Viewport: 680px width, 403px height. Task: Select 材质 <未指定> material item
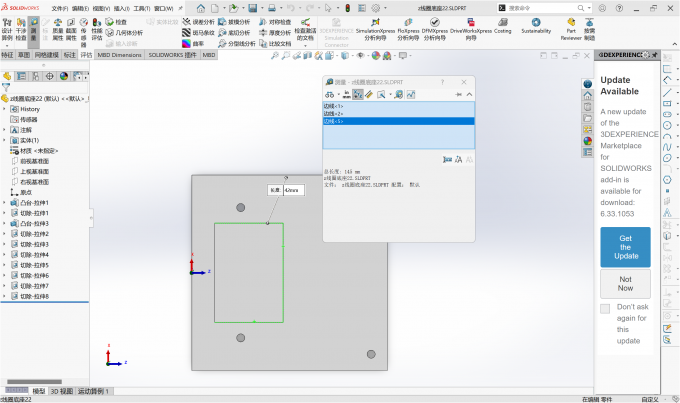coord(34,151)
